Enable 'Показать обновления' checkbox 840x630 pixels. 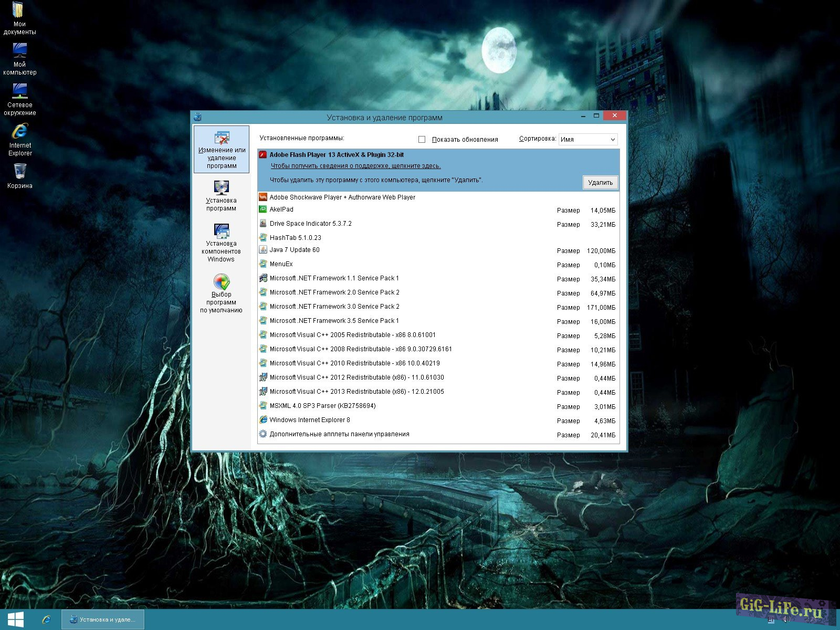point(422,140)
